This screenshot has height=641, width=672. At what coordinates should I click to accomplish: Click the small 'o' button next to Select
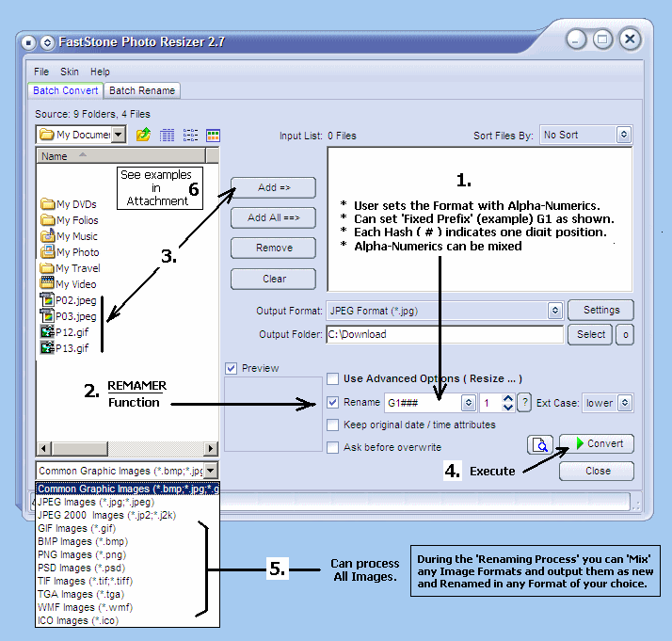(x=624, y=334)
